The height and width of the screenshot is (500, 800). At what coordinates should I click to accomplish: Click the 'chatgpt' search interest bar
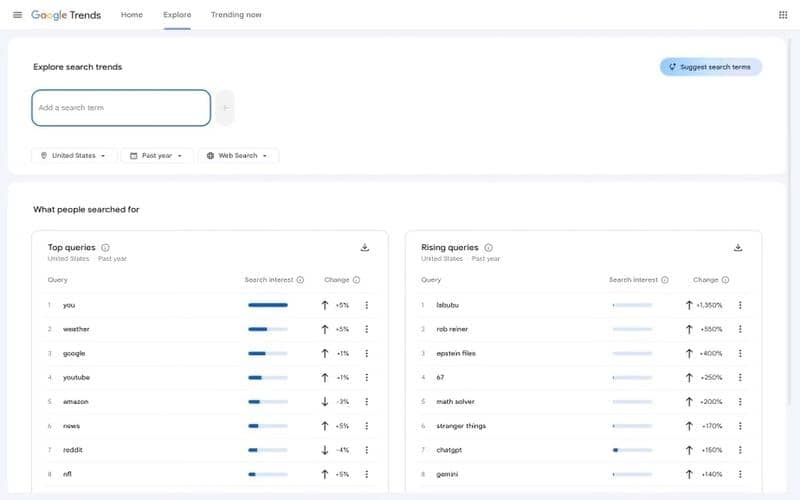632,450
